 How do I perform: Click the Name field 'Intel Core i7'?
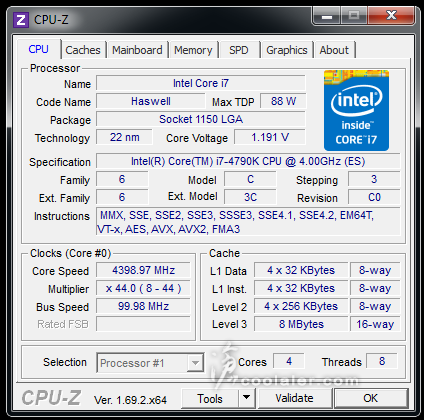tap(201, 83)
